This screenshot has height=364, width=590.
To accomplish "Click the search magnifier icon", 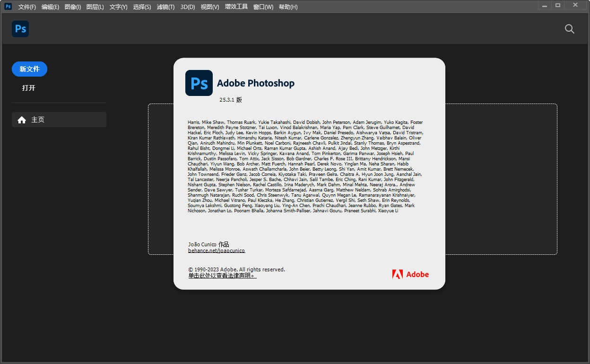I will click(x=569, y=29).
